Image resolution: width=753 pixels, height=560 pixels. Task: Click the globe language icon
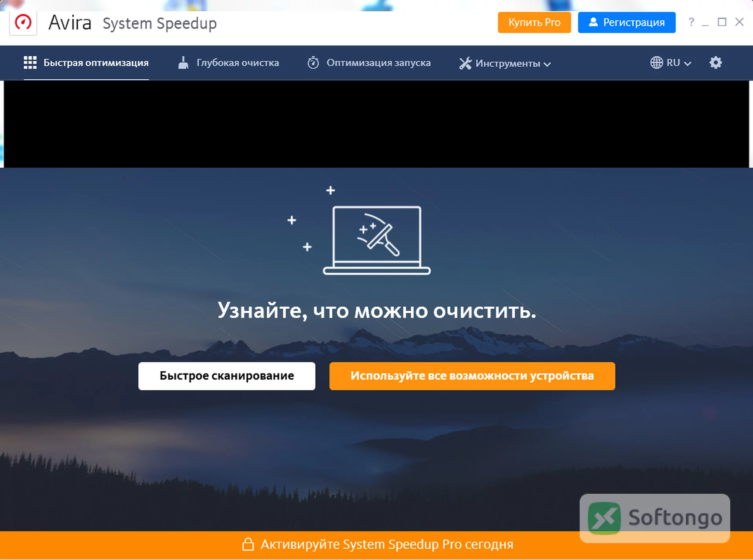point(657,63)
